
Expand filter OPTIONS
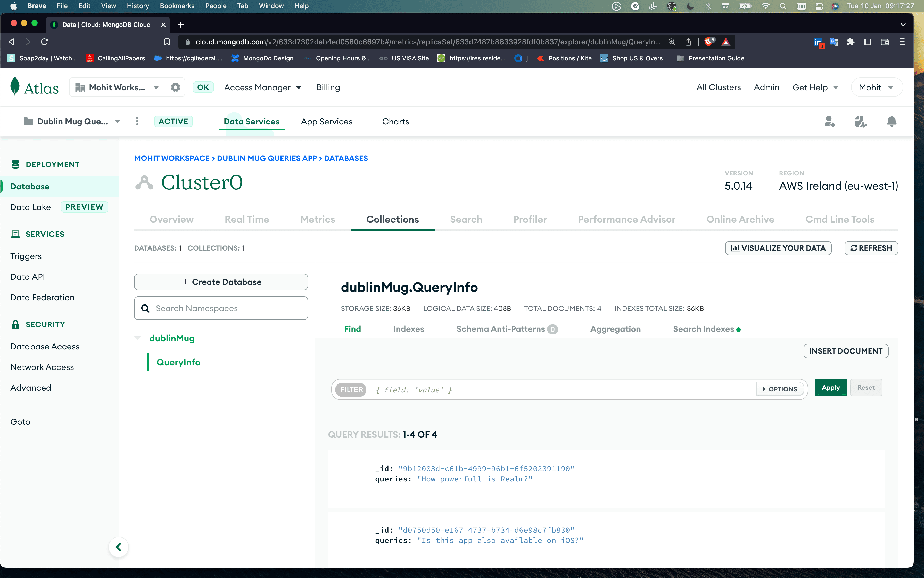(x=780, y=389)
